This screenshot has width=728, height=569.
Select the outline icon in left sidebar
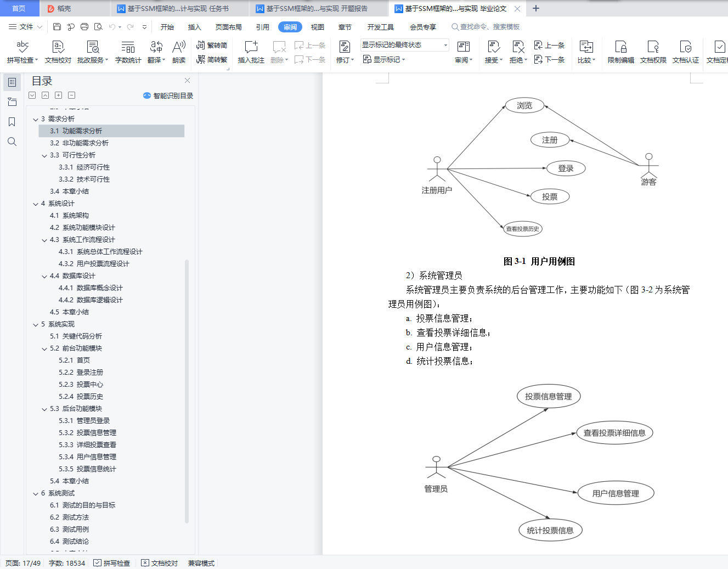point(12,82)
